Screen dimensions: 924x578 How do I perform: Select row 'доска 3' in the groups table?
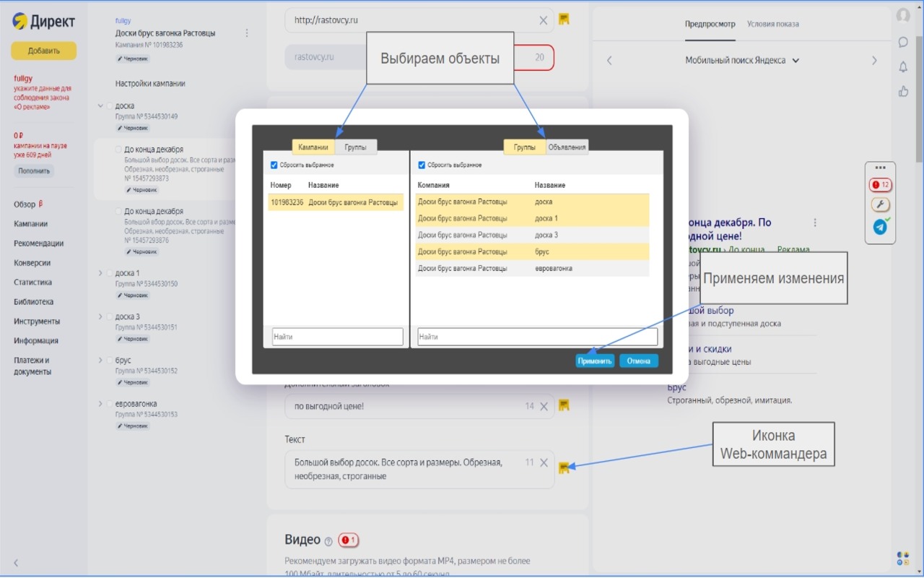(532, 235)
